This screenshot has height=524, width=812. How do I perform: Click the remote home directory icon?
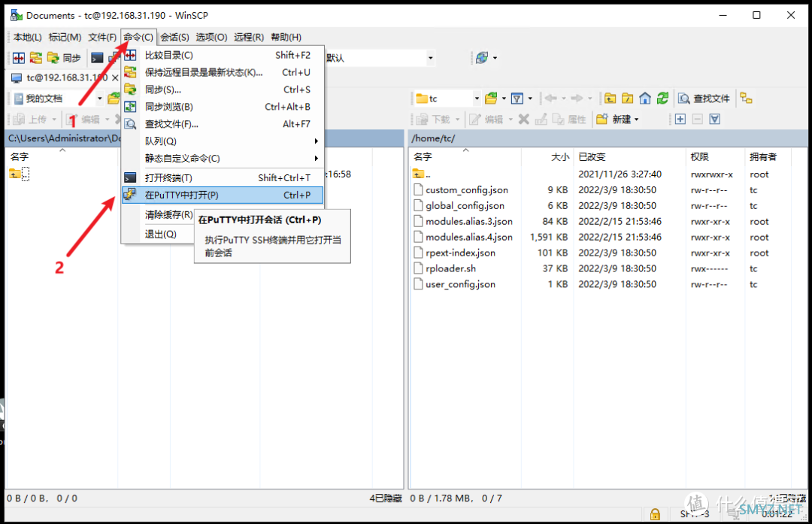(x=645, y=98)
